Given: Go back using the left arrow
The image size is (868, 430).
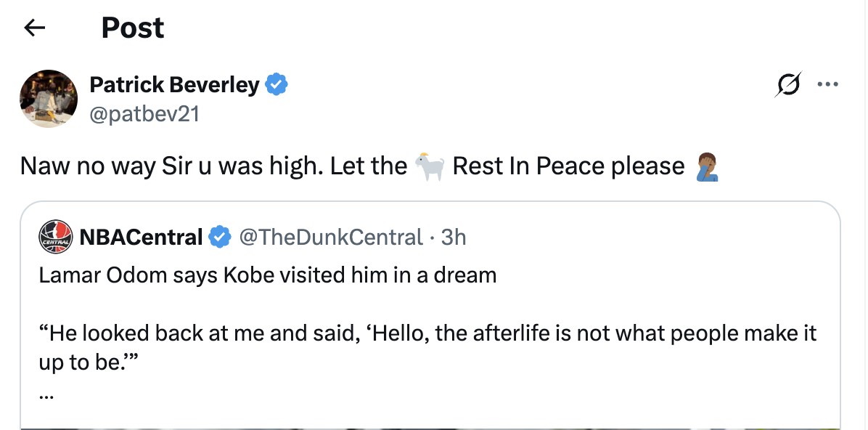Looking at the screenshot, I should [34, 28].
